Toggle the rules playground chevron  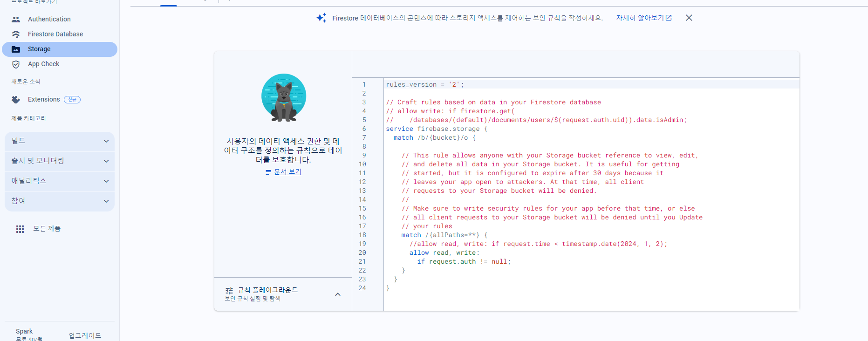[x=338, y=294]
